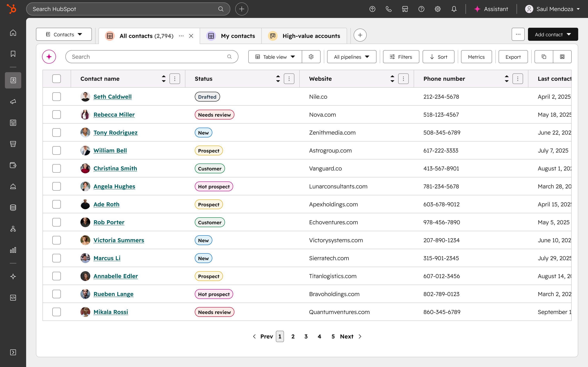Viewport: 588px width, 367px height.
Task: Open the bookmarks icon in sidebar
Action: click(x=13, y=54)
